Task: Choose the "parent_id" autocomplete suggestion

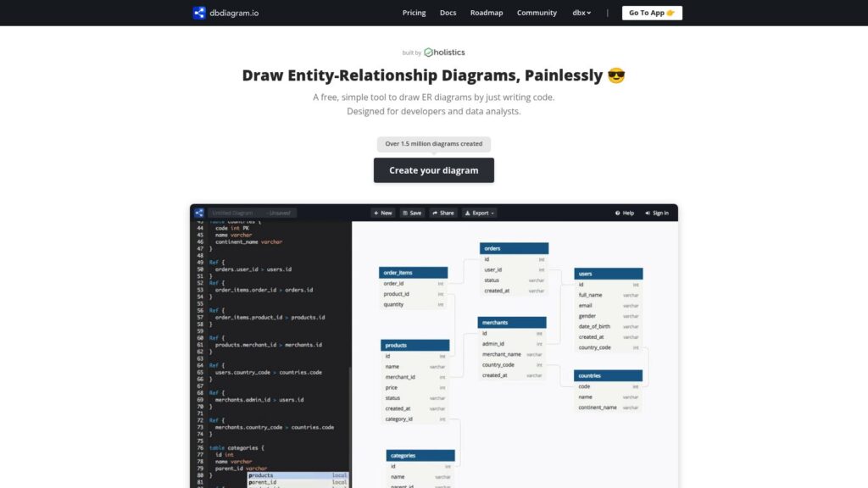Action: point(298,482)
